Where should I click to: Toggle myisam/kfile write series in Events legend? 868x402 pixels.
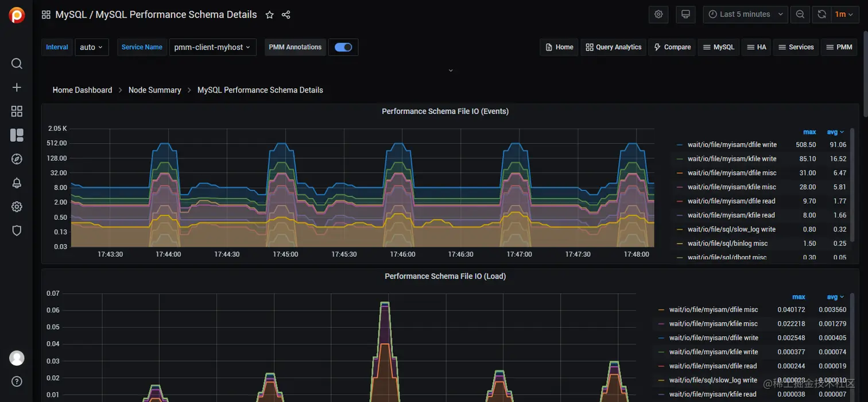click(732, 159)
